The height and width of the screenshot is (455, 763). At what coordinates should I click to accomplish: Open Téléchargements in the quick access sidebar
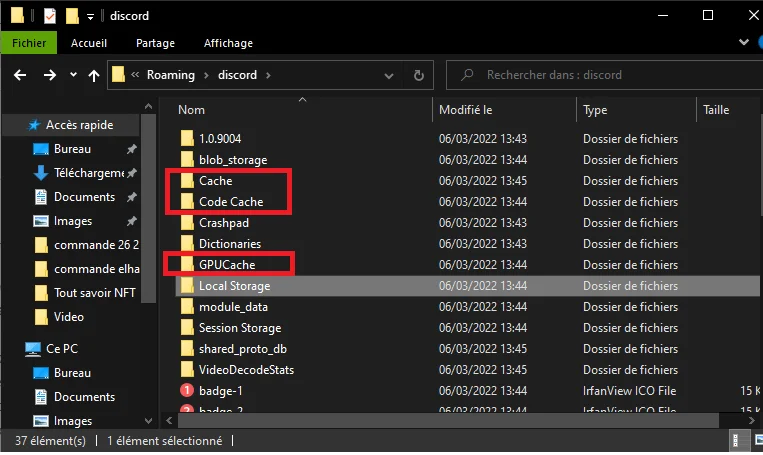coord(88,173)
